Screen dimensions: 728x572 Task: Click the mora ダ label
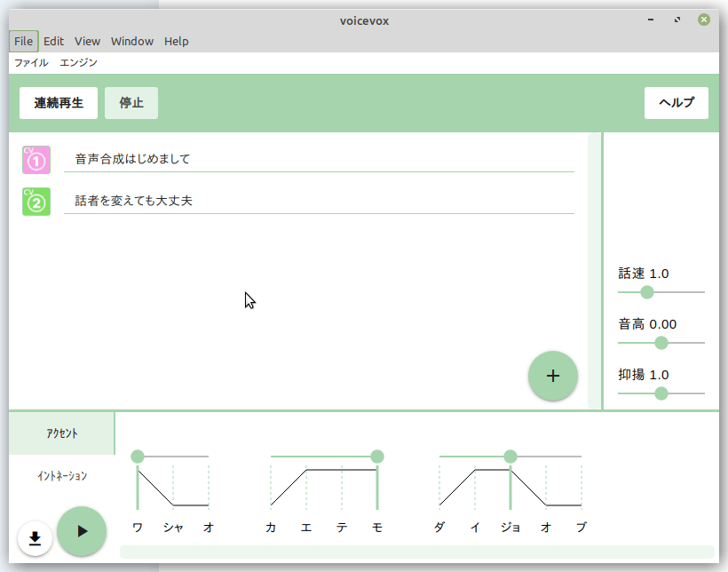439,528
